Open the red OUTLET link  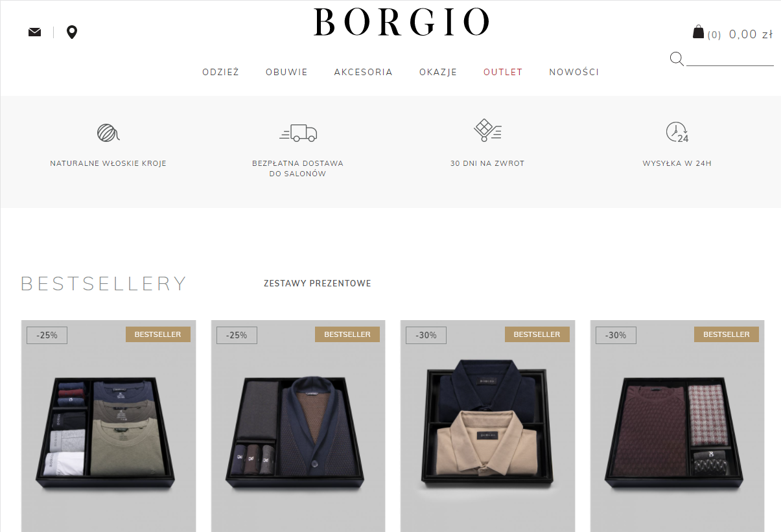point(503,72)
